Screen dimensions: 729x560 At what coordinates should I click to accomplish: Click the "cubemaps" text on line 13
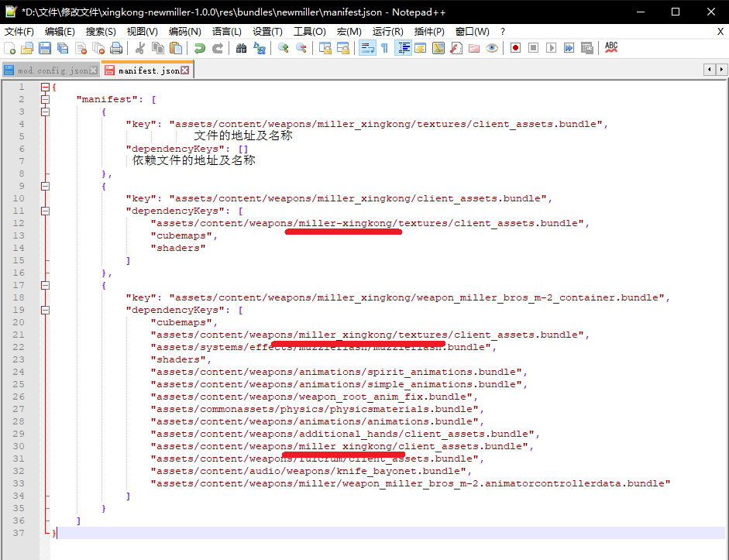(x=181, y=235)
